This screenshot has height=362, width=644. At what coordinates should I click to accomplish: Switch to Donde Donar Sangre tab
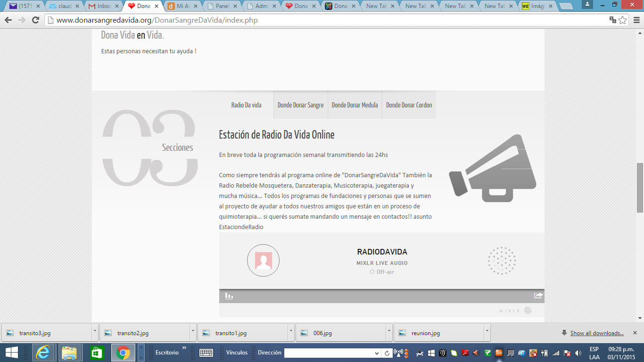[x=300, y=105]
